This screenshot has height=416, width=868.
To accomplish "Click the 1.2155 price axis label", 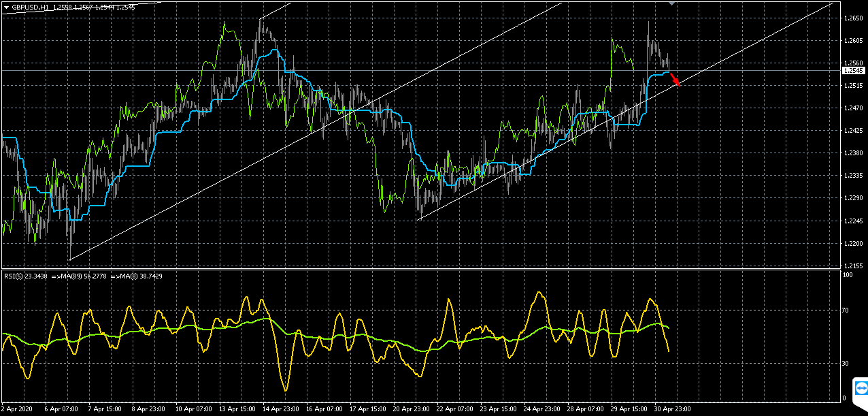I will 853,266.
